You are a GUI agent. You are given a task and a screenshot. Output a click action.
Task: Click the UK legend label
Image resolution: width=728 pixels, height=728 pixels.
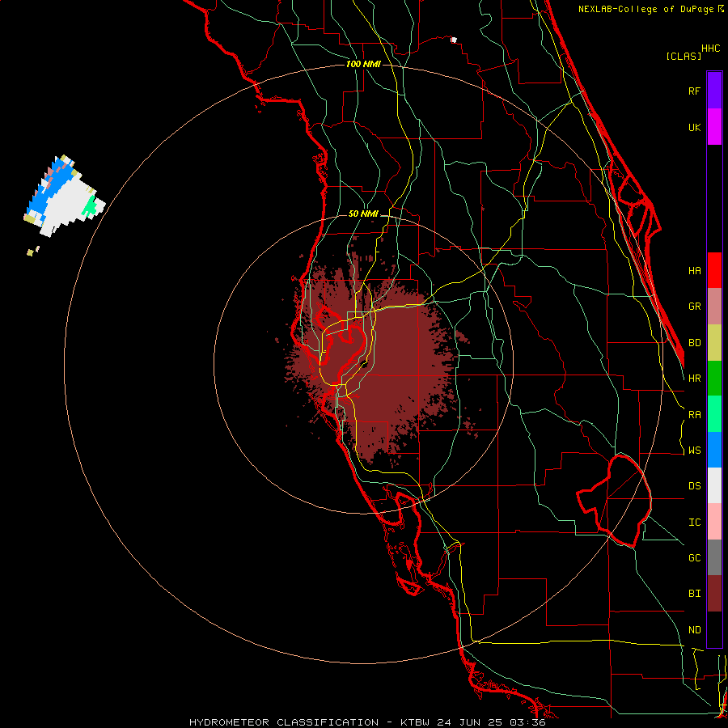[694, 127]
